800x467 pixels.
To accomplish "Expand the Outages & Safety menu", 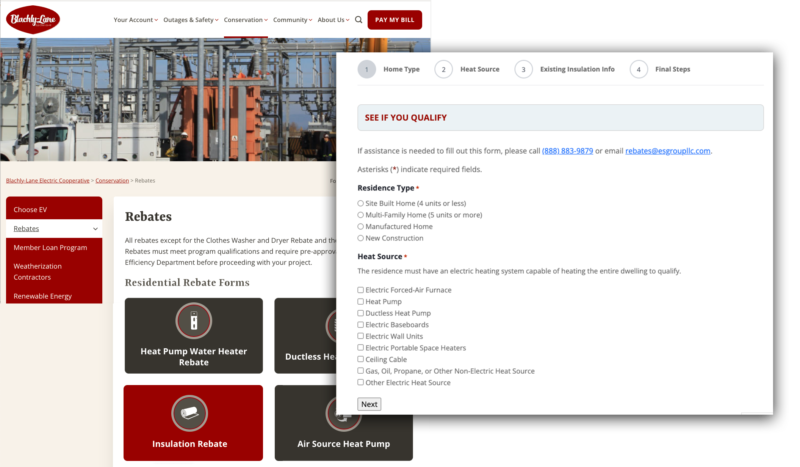I will pyautogui.click(x=190, y=19).
